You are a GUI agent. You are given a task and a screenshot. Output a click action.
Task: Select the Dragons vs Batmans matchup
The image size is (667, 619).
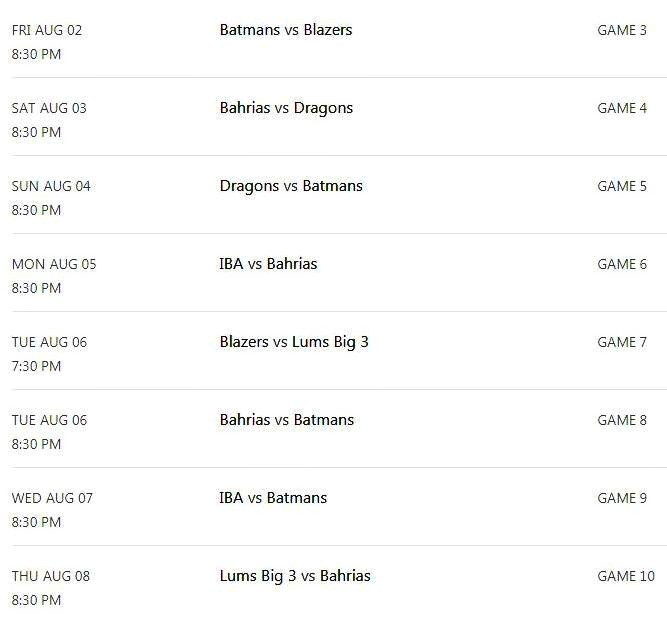click(x=291, y=186)
